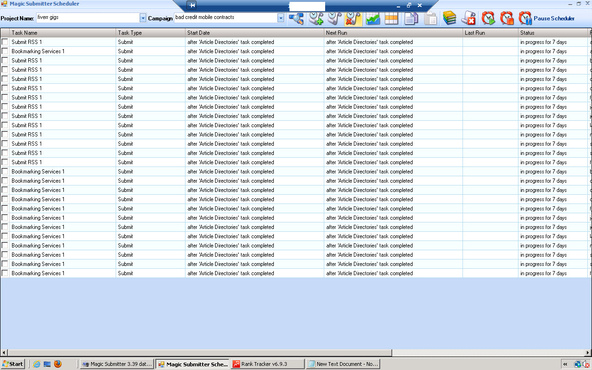Click the blue network system tray icon
This screenshot has width=592, height=370.
(x=577, y=364)
